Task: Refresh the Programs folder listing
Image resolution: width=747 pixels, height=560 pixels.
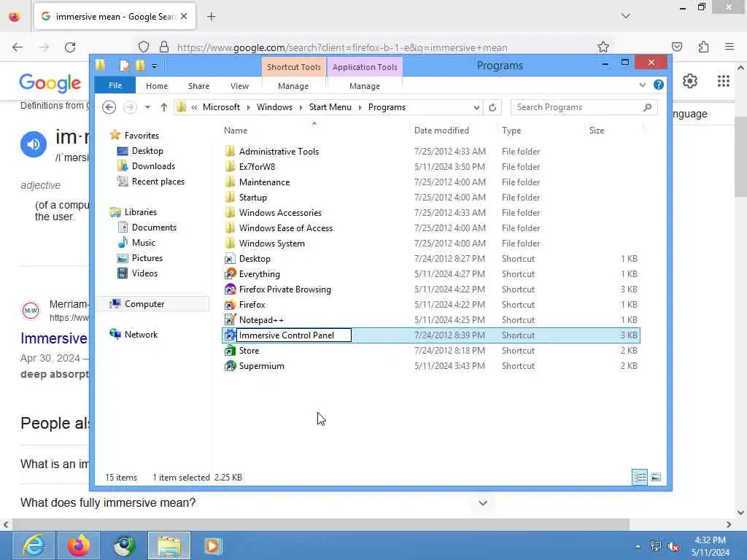Action: point(492,107)
